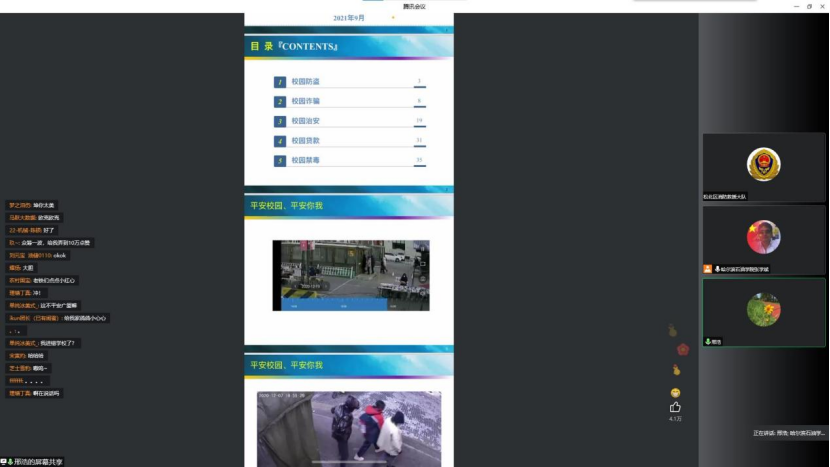This screenshot has width=830, height=467.
Task: Click the smiley emoji reaction
Action: pyautogui.click(x=675, y=392)
